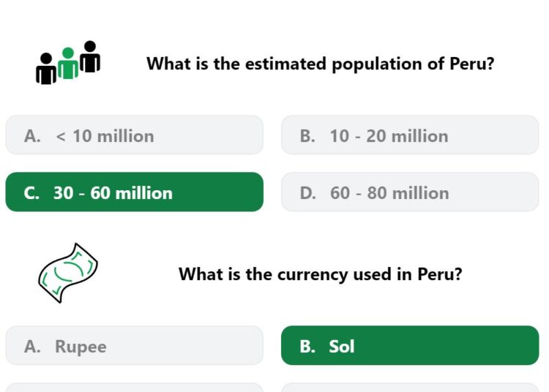The image size is (549, 392).
Task: Click the green person figure in population icon
Action: [x=68, y=64]
